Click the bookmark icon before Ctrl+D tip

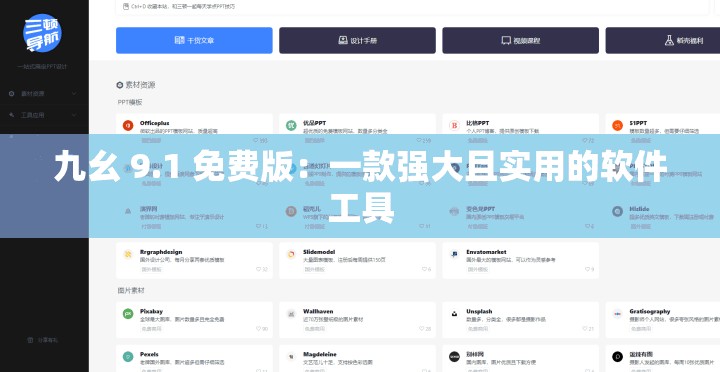(126, 6)
